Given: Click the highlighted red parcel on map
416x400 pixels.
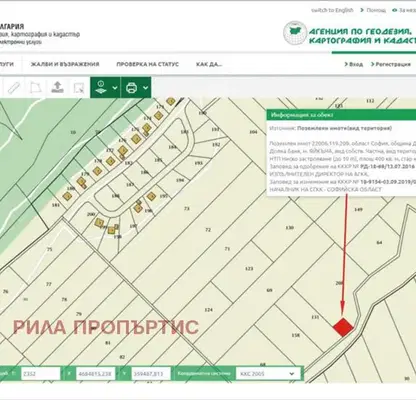Looking at the screenshot, I should [343, 327].
